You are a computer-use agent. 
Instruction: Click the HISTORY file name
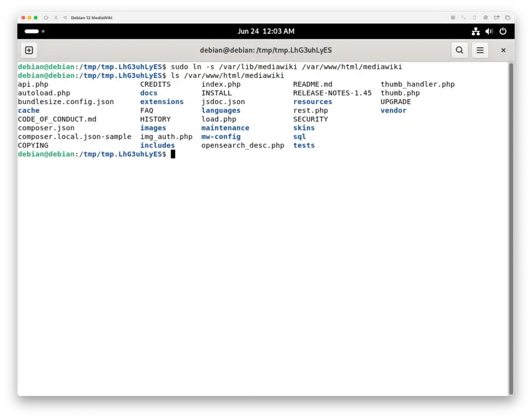pyautogui.click(x=155, y=119)
